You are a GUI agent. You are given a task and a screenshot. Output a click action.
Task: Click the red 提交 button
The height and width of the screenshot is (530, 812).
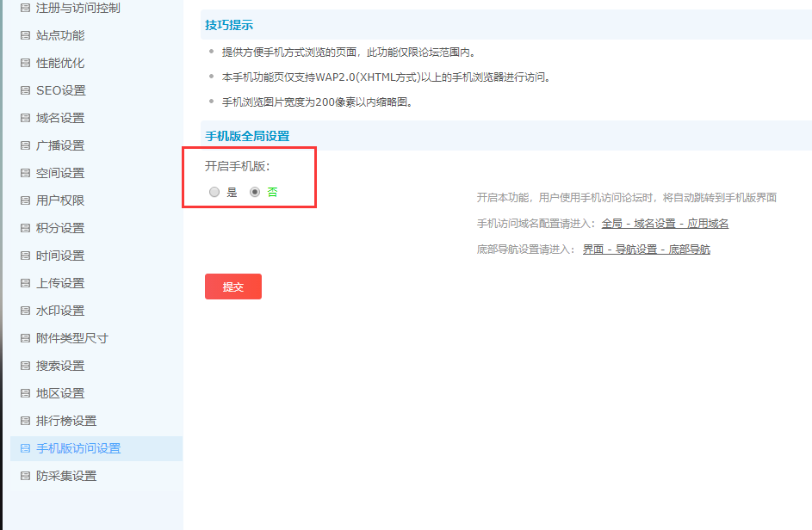(233, 287)
